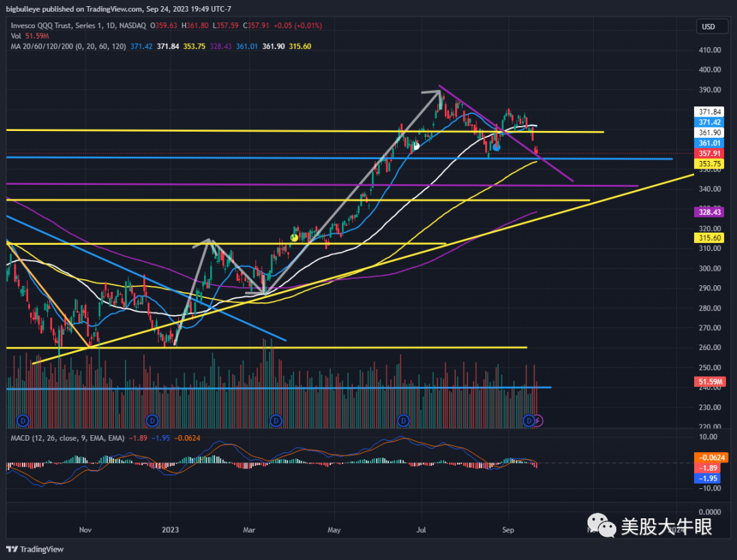737x560 pixels.
Task: Click the open price O359.63
Action: [164, 26]
